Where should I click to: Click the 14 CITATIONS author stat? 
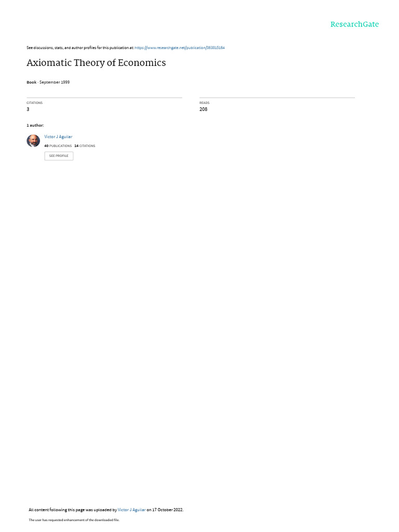point(85,146)
